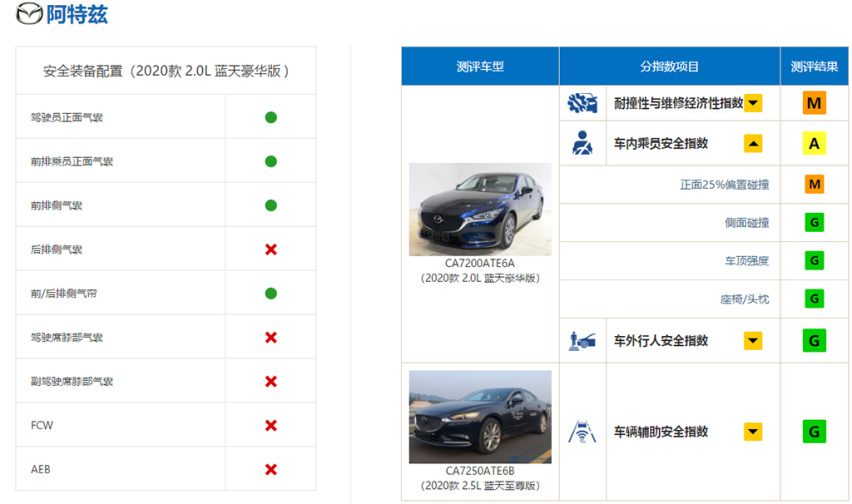Expand 耐撞性与维修经济性指数 dropdown arrow
Screen dimensions: 852x504
[753, 103]
